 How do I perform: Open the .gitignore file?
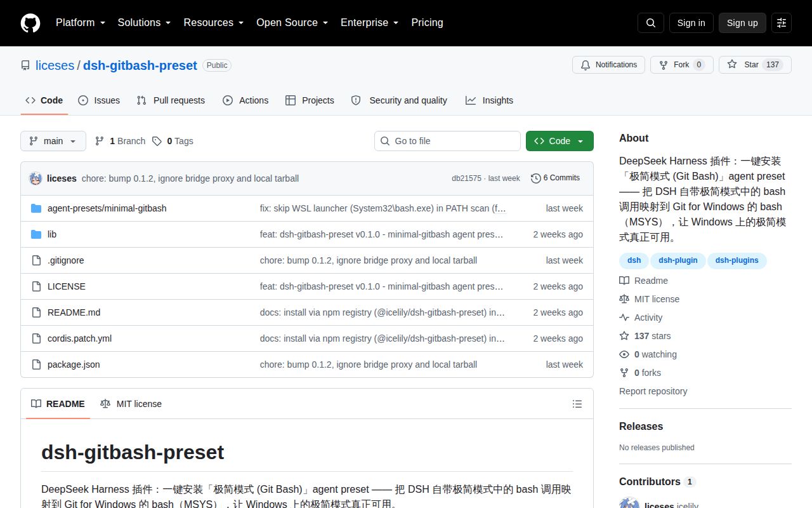pyautogui.click(x=66, y=260)
